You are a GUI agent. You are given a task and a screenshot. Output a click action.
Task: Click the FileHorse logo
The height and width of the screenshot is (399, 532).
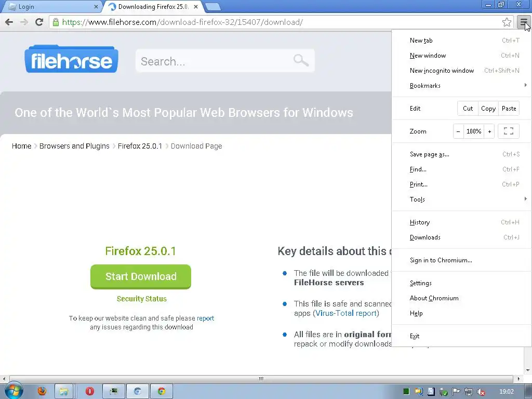[x=71, y=59]
